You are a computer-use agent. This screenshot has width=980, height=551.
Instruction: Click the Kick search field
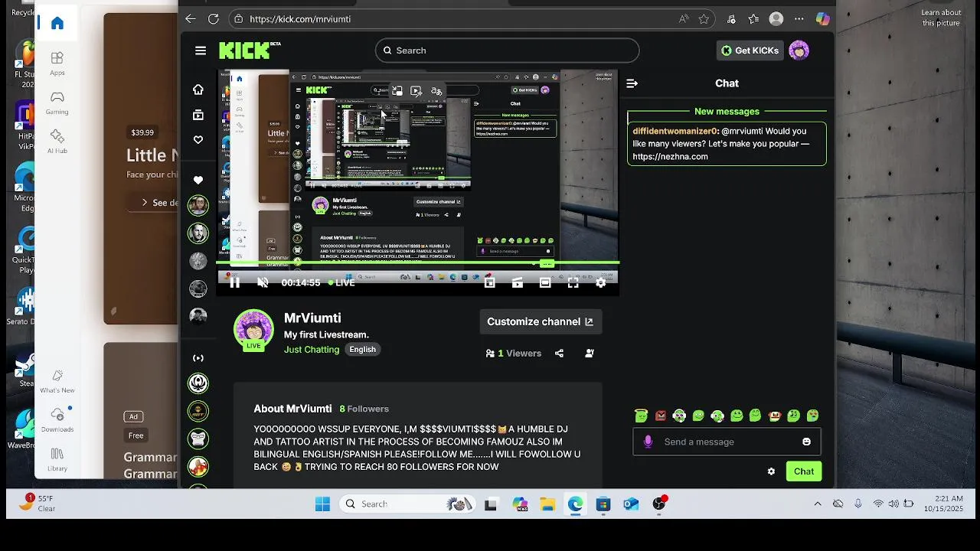[507, 51]
